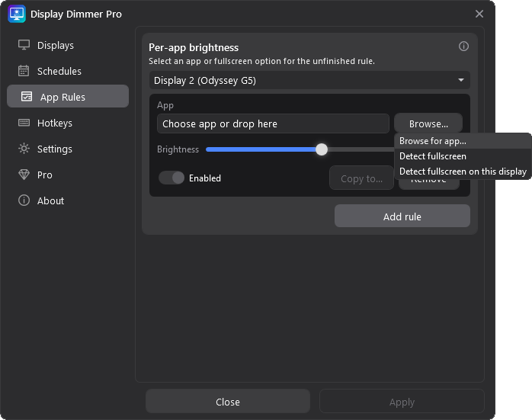Choose Browse for app... from the menu
Image resolution: width=532 pixels, height=420 pixels.
click(x=463, y=141)
